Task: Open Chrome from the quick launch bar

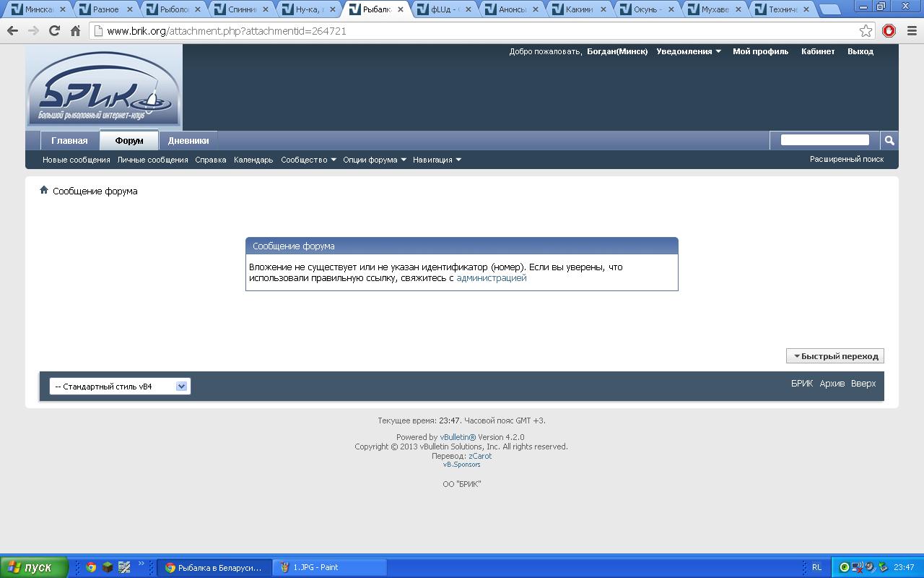Action: coord(91,567)
